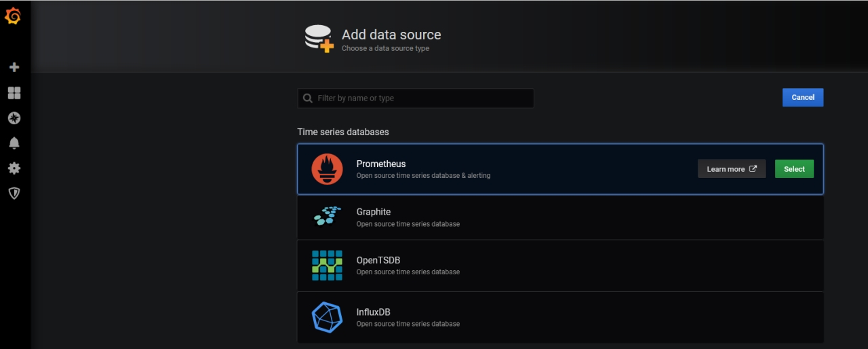Screen dimensions: 868x349
Task: Open the Configuration gear icon in sidebar
Action: pos(14,168)
